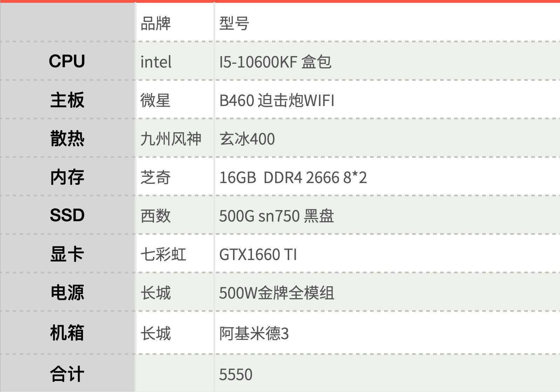560x392 pixels.
Task: Select the 阿基米德3 case model cell
Action: tap(254, 333)
